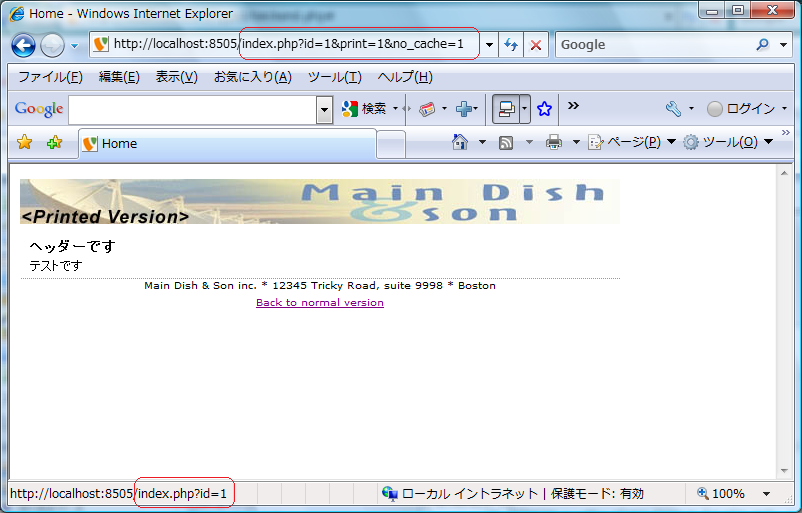Open the recent pages dropdown next to Forward
The width and height of the screenshot is (802, 513).
(x=75, y=46)
